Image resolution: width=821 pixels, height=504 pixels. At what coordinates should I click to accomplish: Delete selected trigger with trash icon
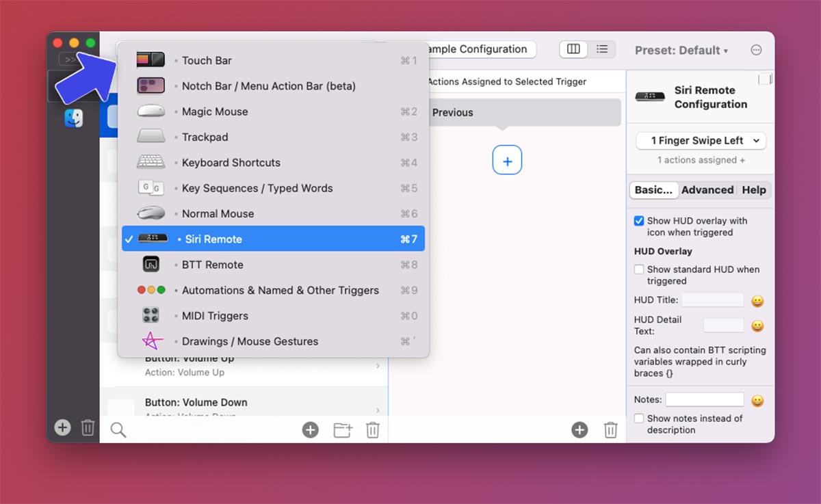tap(372, 429)
